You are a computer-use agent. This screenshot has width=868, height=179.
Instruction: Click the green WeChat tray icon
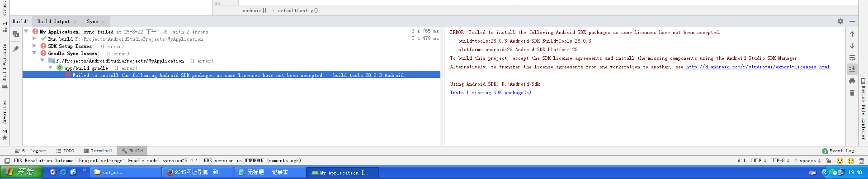coord(834,172)
